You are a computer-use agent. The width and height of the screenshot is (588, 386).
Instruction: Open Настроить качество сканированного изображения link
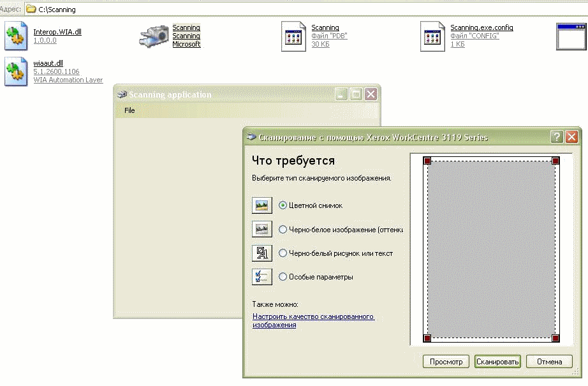click(x=313, y=321)
